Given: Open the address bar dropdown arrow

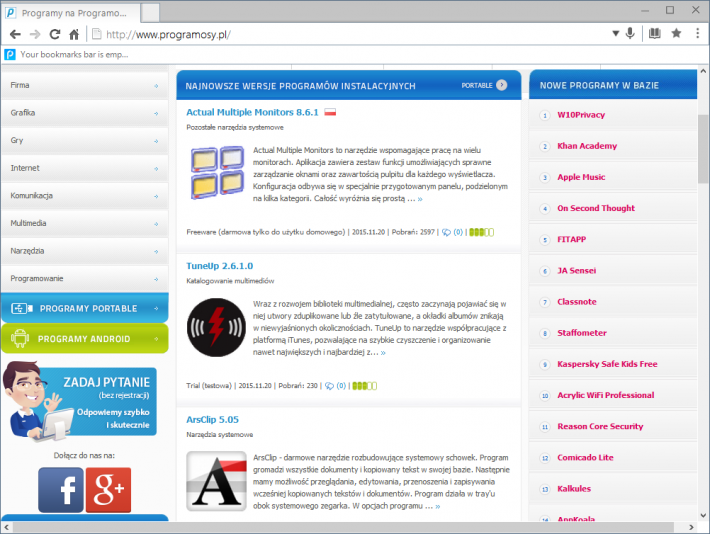Looking at the screenshot, I should click(615, 34).
